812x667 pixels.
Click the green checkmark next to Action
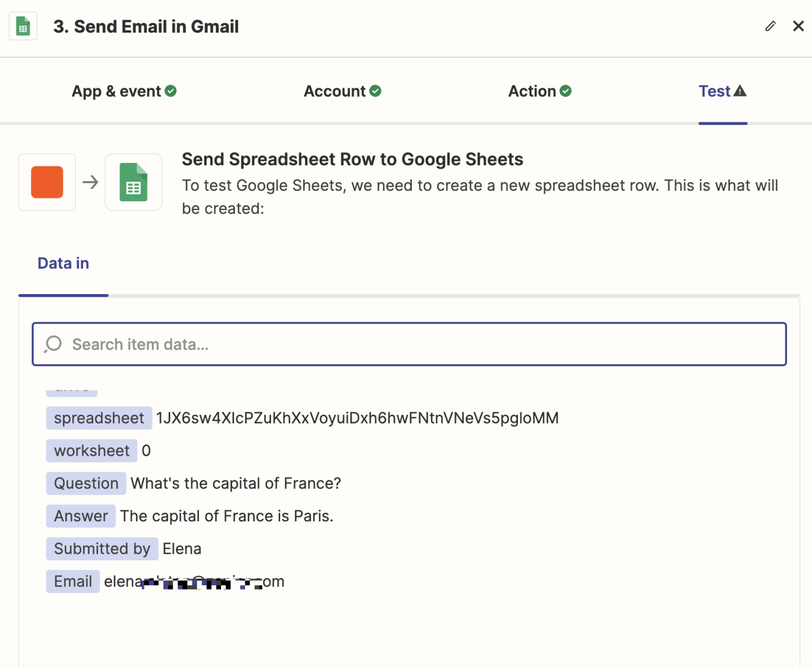tap(565, 91)
